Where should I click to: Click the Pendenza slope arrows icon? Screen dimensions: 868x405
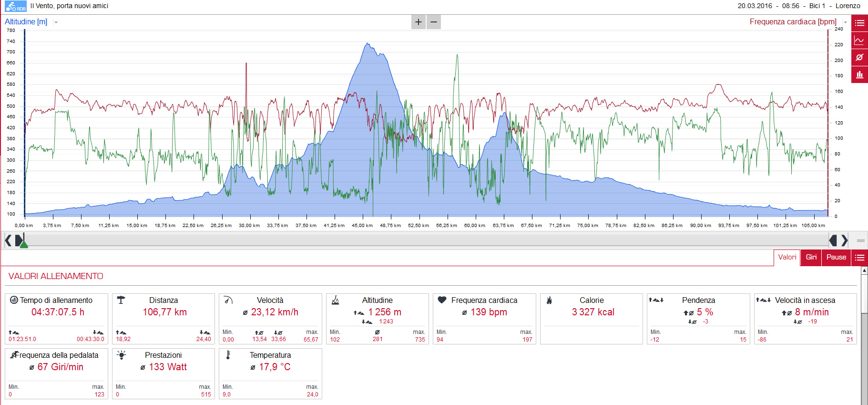pos(656,300)
